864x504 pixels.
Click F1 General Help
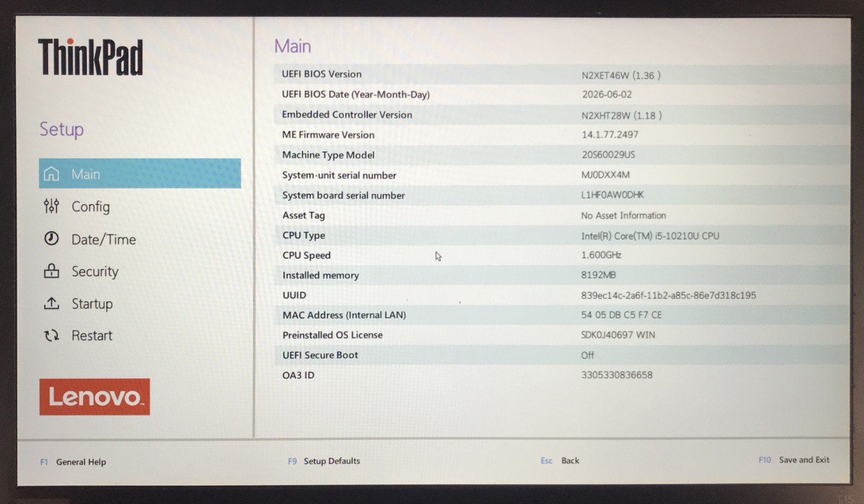pyautogui.click(x=73, y=462)
